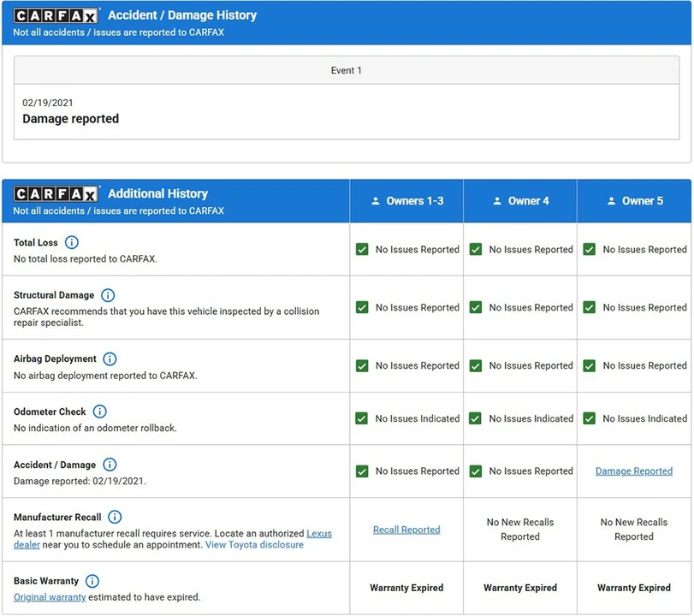
Task: Click Odometer Check checkmark for Owner 4
Action: coord(475,418)
